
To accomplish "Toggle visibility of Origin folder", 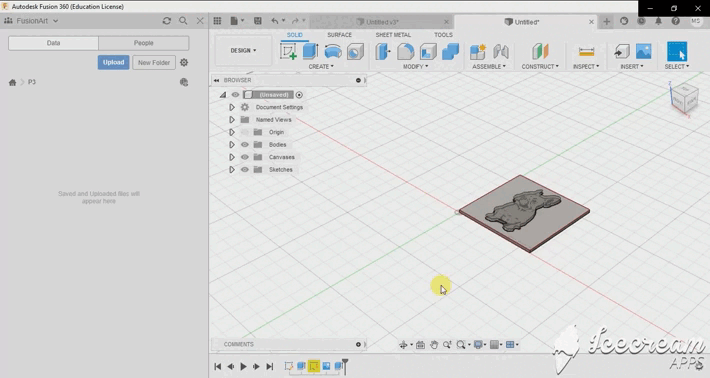I will click(x=245, y=132).
